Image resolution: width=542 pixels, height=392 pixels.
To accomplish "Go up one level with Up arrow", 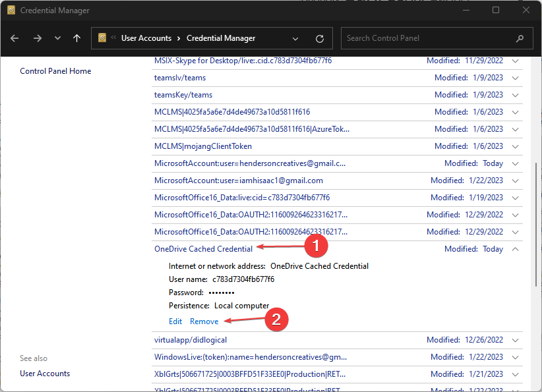I will [x=76, y=38].
